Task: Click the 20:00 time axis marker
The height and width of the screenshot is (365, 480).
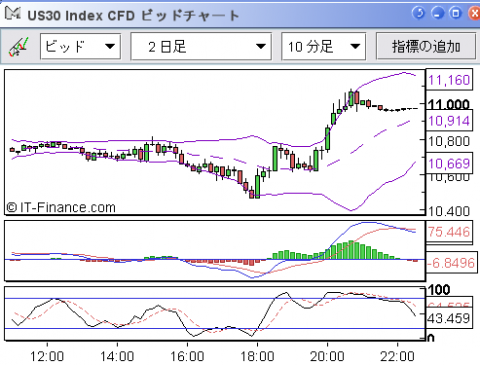Action: (x=327, y=356)
